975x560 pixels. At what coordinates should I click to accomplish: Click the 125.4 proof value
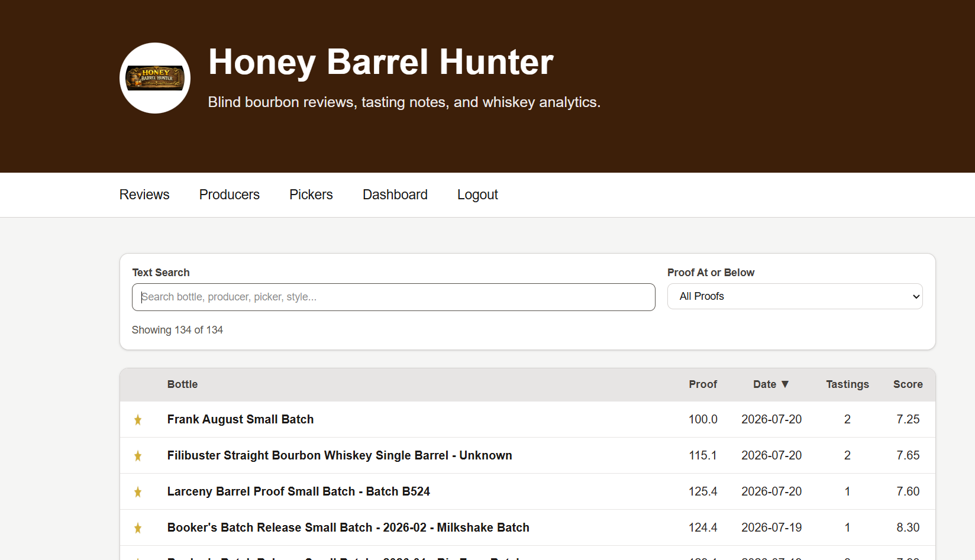[703, 491]
